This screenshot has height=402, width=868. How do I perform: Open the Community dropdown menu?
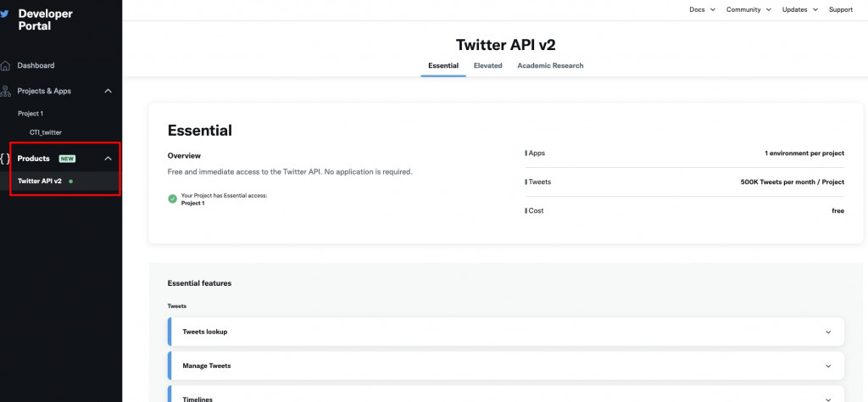click(x=748, y=9)
